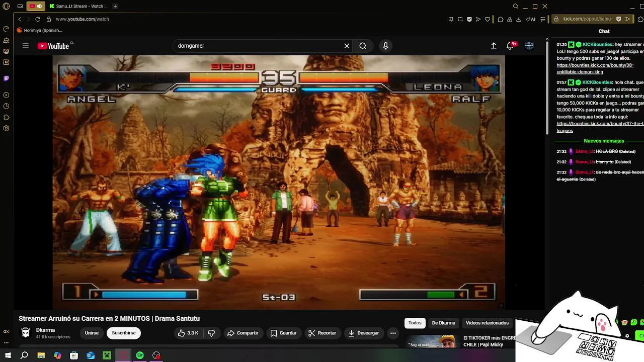
Task: Reload the YouTube page
Action: tap(38, 19)
